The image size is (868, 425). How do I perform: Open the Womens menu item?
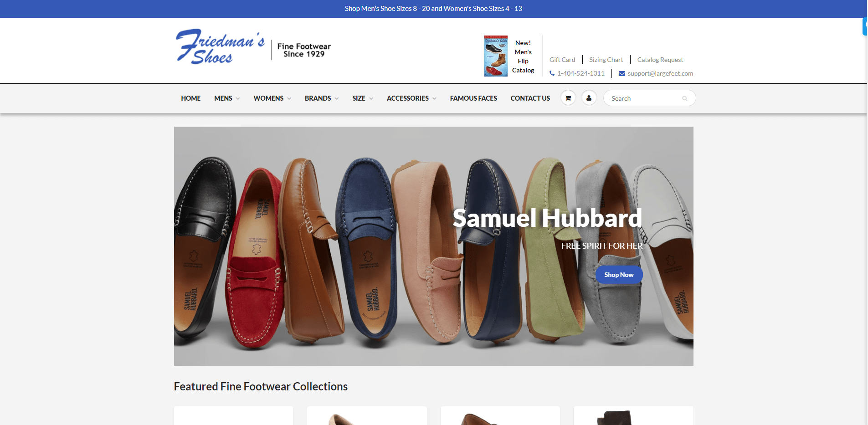268,98
